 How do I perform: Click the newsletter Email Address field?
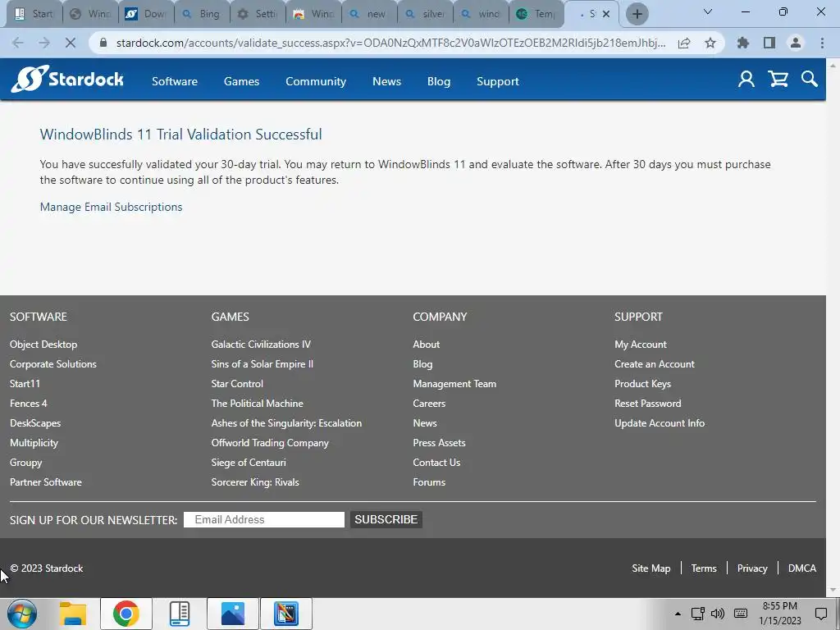pos(264,519)
